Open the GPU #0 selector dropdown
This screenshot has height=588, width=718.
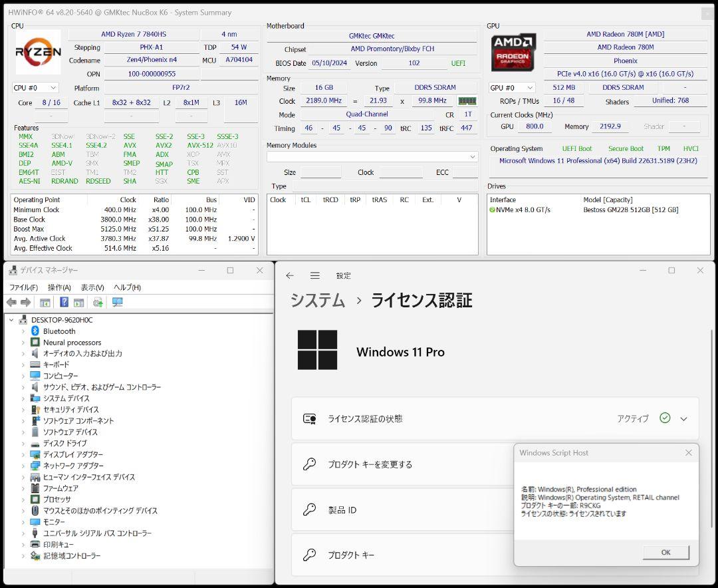tap(512, 88)
